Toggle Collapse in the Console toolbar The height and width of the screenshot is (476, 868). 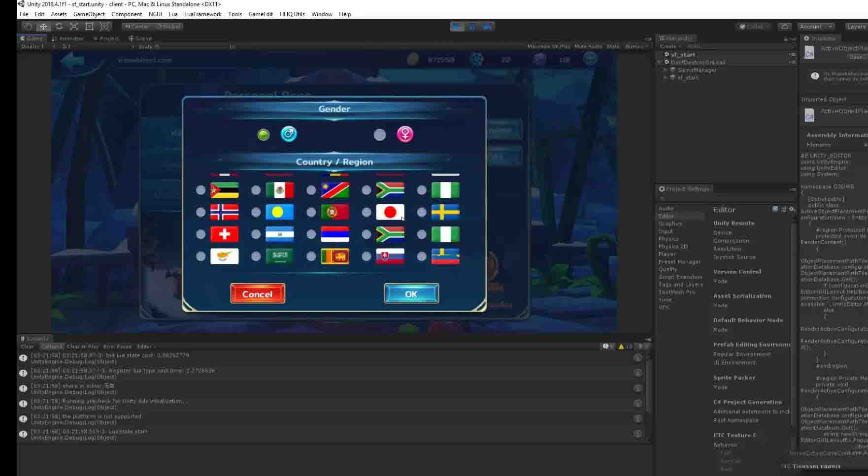[52, 347]
